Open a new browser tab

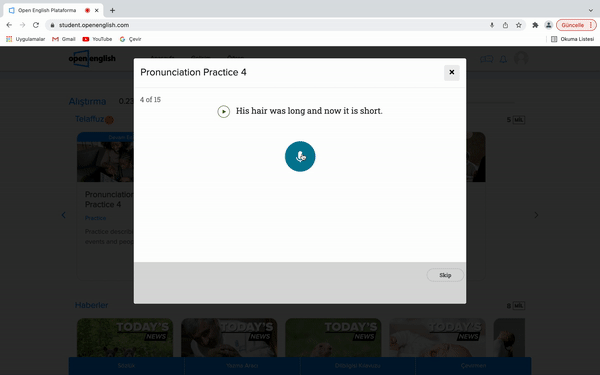(x=112, y=10)
